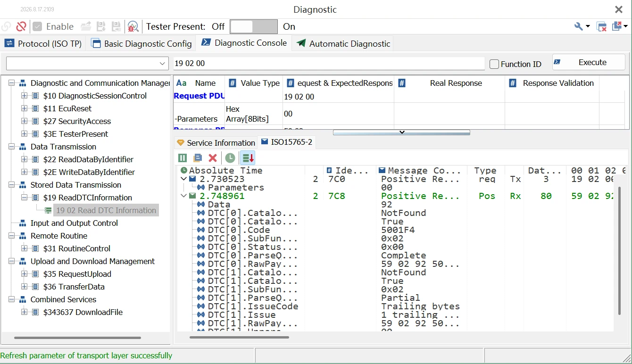This screenshot has width=632, height=364.
Task: Clear trace messages with the red X icon
Action: (213, 158)
